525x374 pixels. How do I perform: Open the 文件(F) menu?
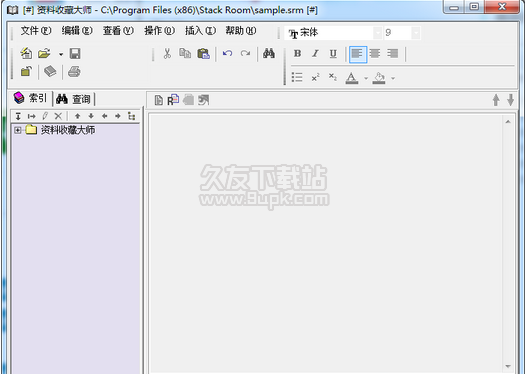click(36, 31)
